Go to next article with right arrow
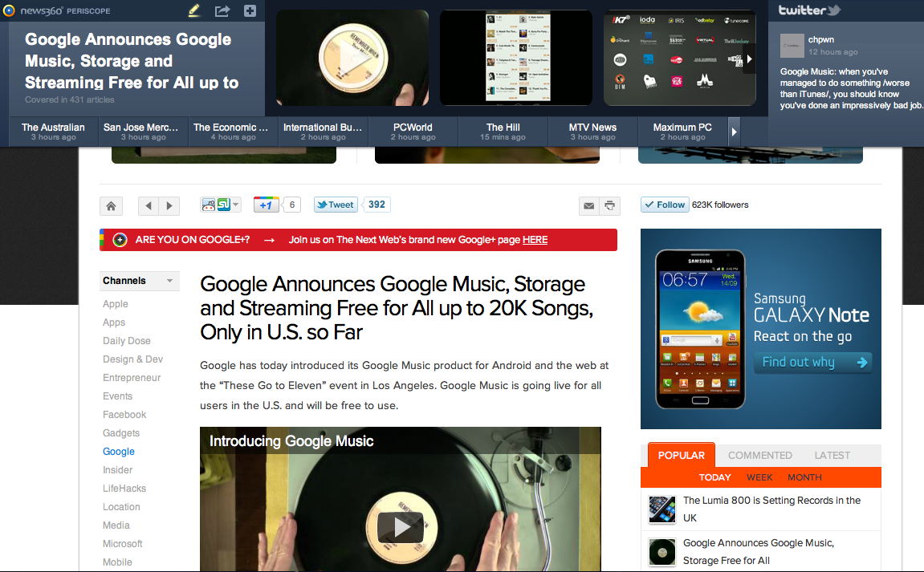The height and width of the screenshot is (572, 924). [x=169, y=205]
